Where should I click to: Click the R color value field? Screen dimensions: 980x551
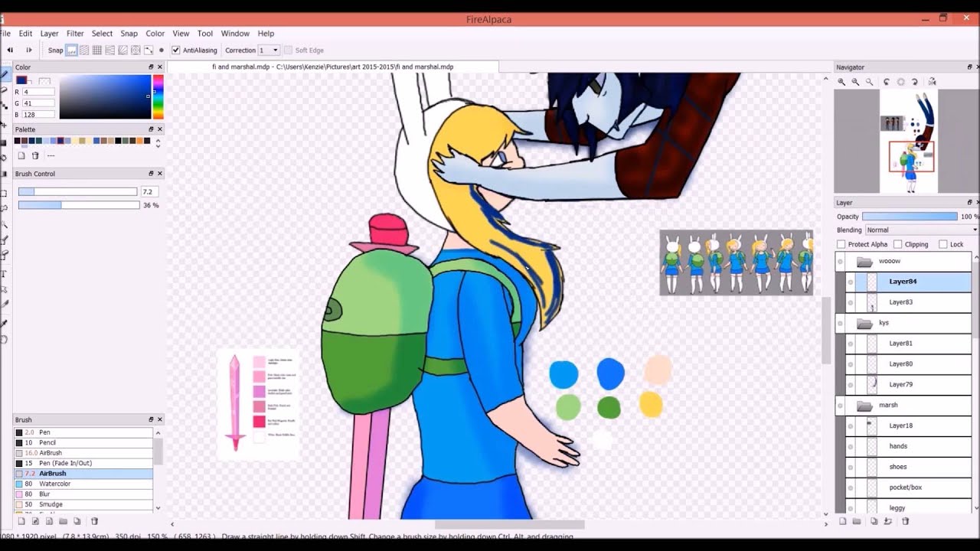[x=38, y=92]
